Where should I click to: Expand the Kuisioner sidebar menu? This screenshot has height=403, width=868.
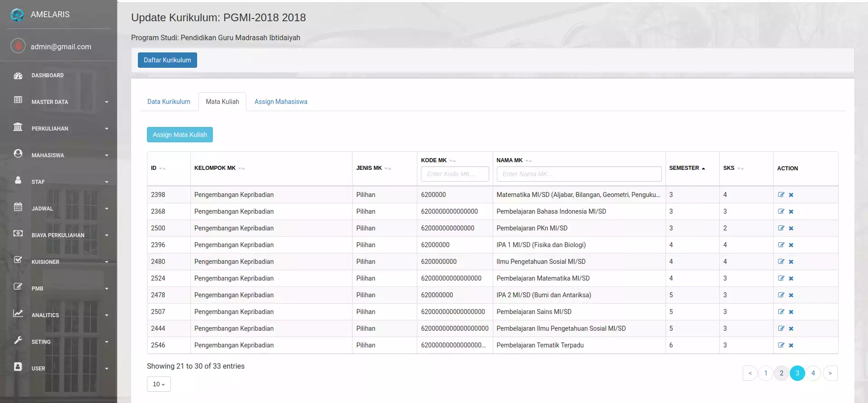coord(107,262)
